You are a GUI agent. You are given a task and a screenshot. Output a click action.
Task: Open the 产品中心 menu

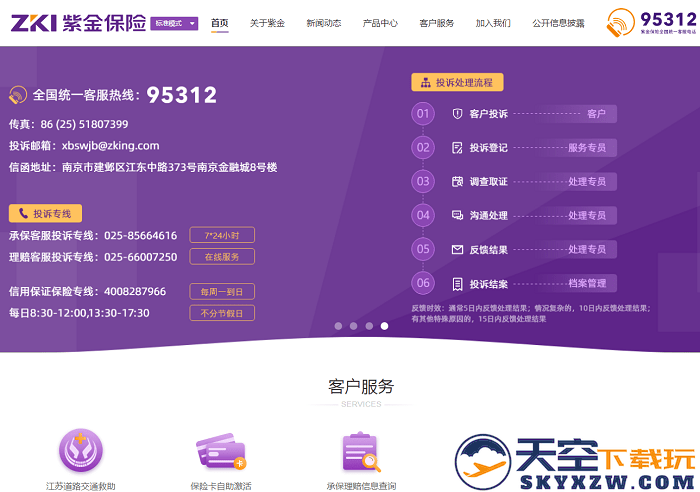380,23
